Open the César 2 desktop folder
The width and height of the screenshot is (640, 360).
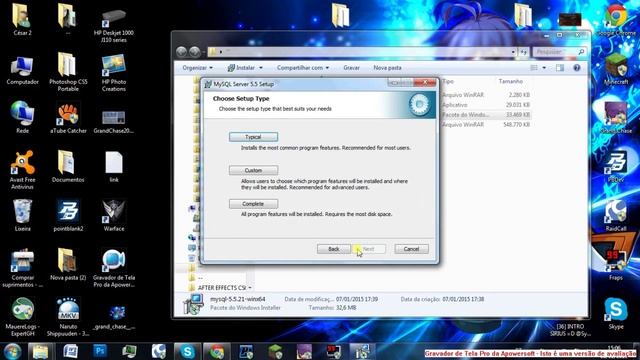tap(22, 19)
